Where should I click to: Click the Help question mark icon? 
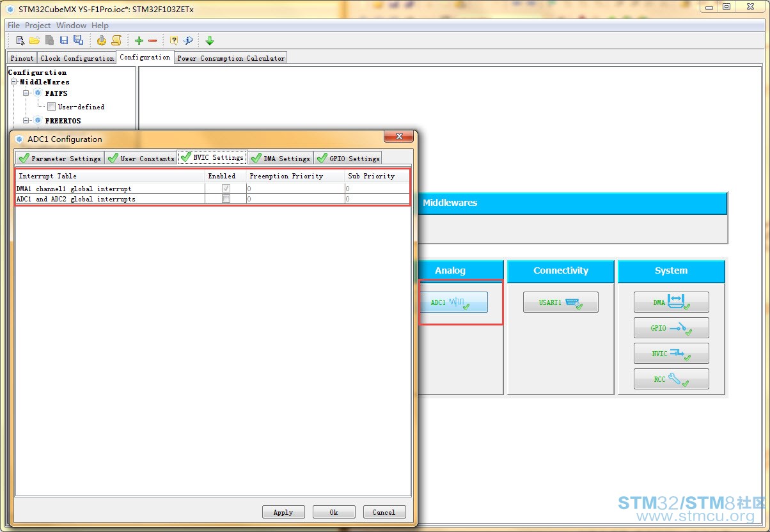click(173, 40)
